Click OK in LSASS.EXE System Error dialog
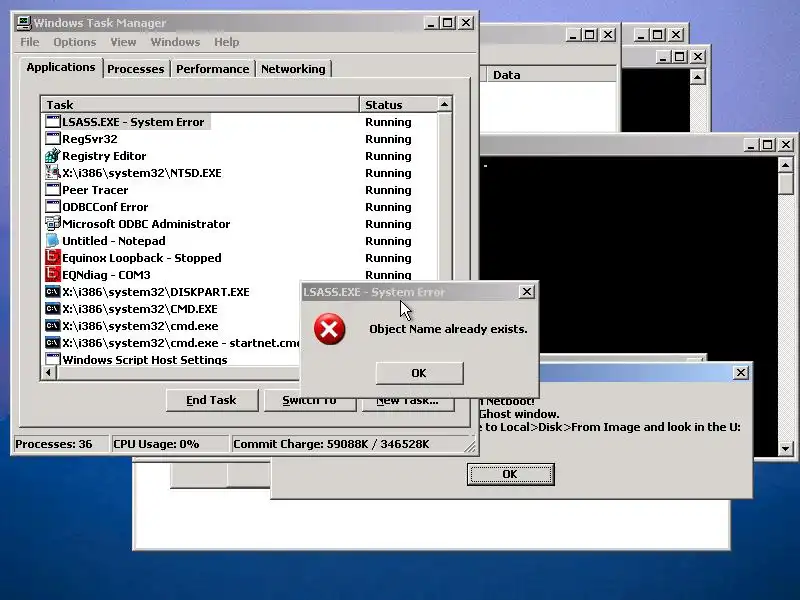This screenshot has height=600, width=800. pos(419,373)
